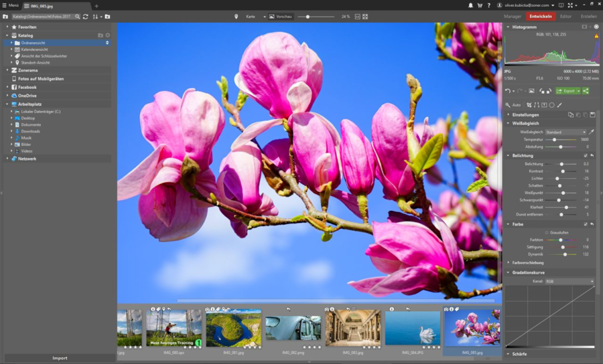Select the crop tool in Develop toolbar
The height and width of the screenshot is (364, 603).
pyautogui.click(x=529, y=105)
